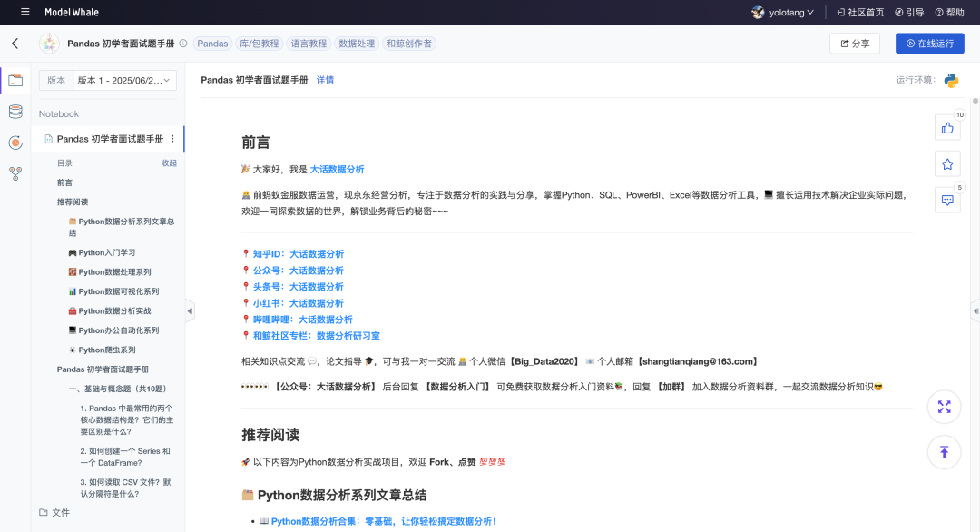
Task: Open the 公众号：大话数据分析 link
Action: (299, 270)
